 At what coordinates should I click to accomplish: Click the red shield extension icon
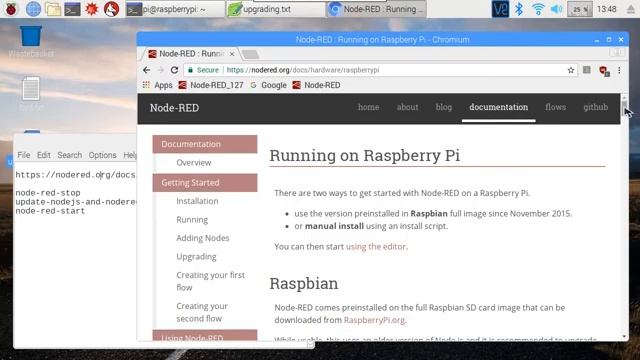point(604,71)
